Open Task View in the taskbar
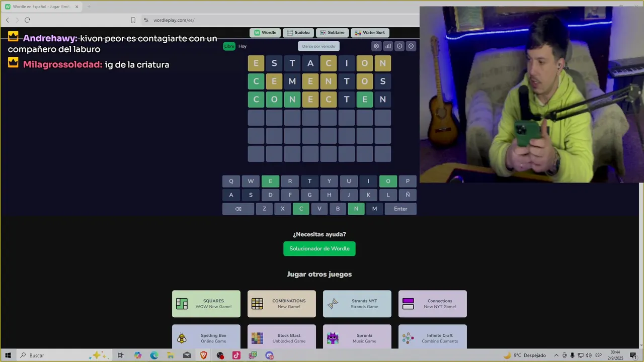 point(121,355)
